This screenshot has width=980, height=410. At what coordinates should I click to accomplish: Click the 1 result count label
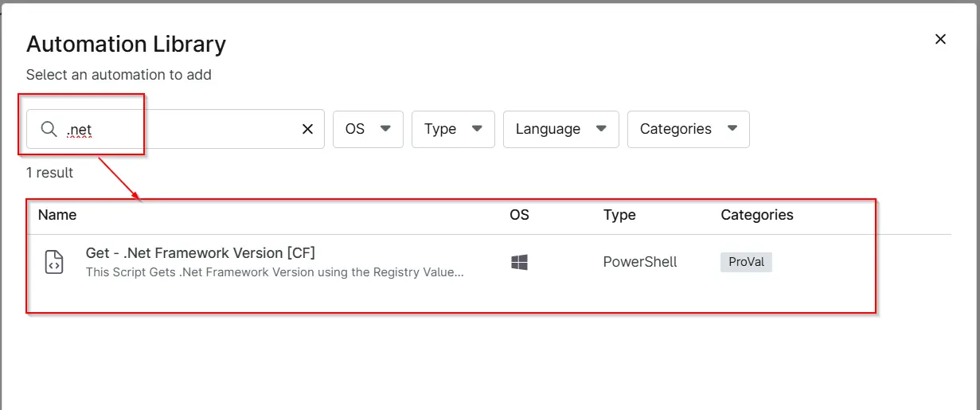(x=49, y=173)
